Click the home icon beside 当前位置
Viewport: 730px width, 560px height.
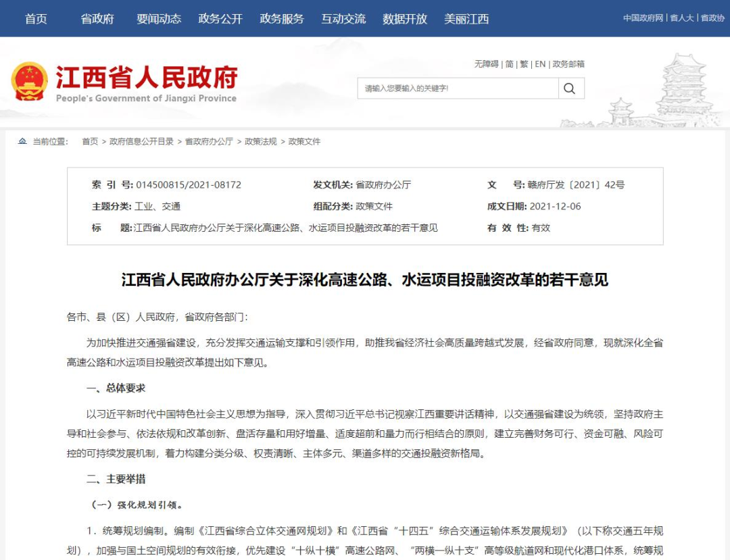22,141
